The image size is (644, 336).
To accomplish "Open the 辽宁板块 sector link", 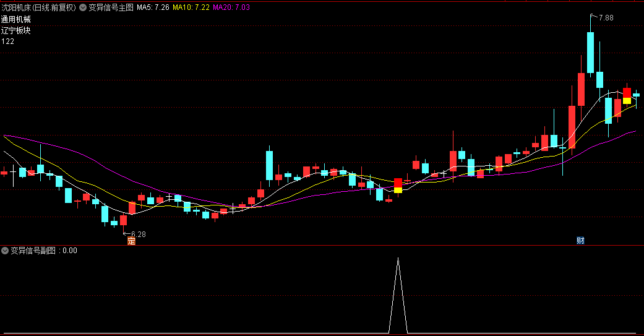I will [16, 30].
